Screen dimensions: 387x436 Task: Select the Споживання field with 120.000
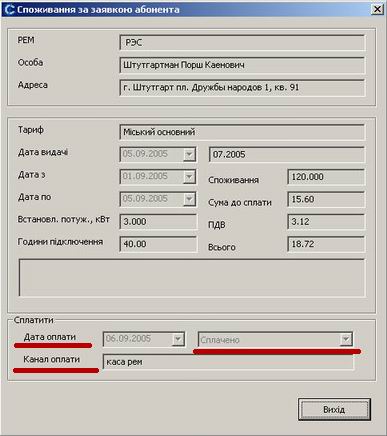(x=326, y=177)
